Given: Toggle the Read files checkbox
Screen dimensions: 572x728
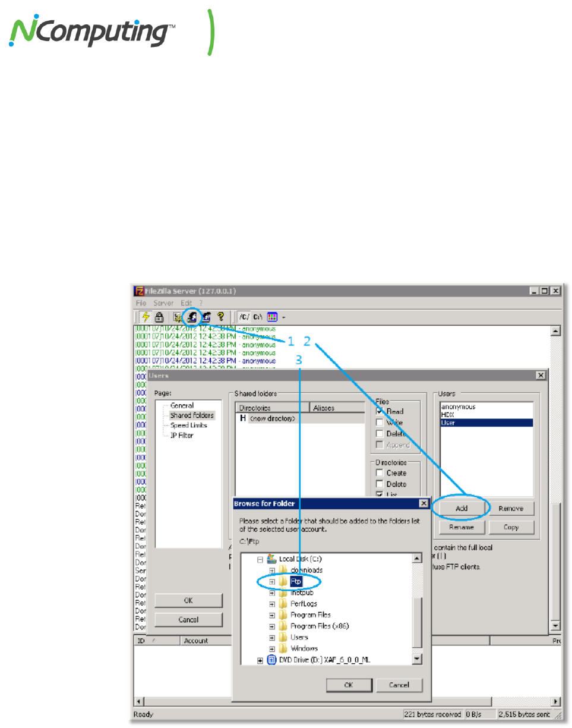Looking at the screenshot, I should click(380, 411).
